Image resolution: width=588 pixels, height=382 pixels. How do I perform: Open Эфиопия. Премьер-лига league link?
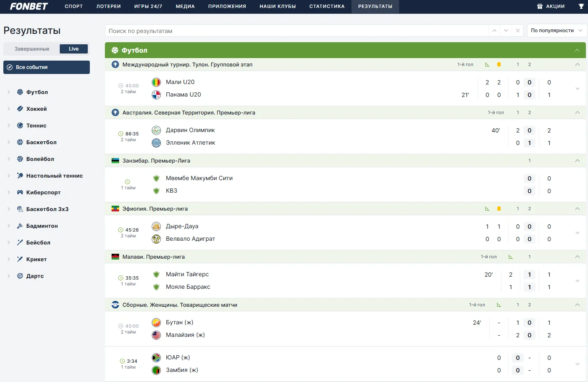(155, 209)
